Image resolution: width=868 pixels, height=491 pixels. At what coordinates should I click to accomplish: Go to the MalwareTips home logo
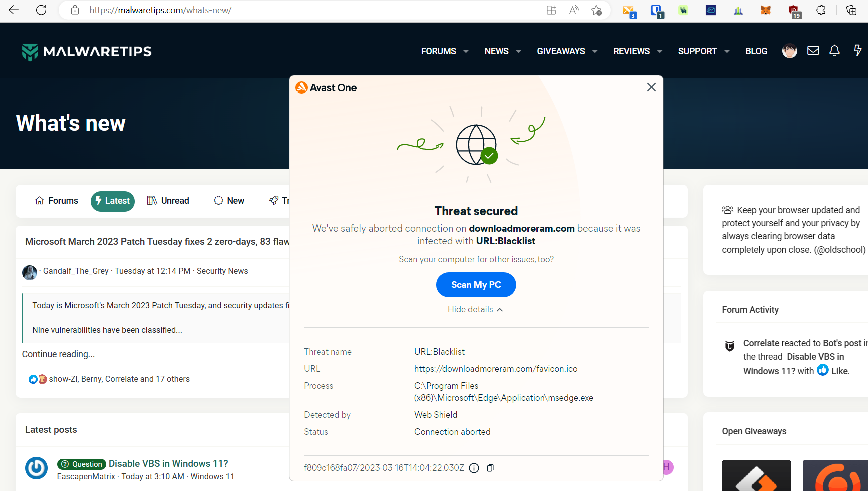(87, 51)
